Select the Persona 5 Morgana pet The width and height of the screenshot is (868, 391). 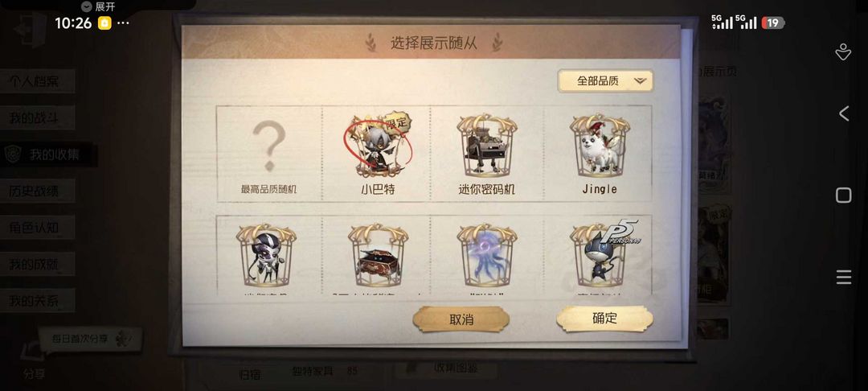599,255
